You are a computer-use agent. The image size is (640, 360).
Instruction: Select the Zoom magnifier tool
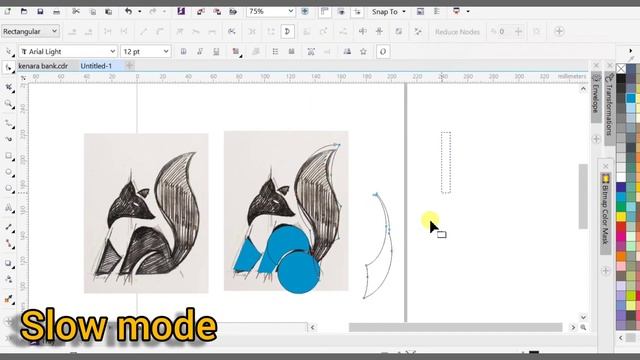coord(9,104)
